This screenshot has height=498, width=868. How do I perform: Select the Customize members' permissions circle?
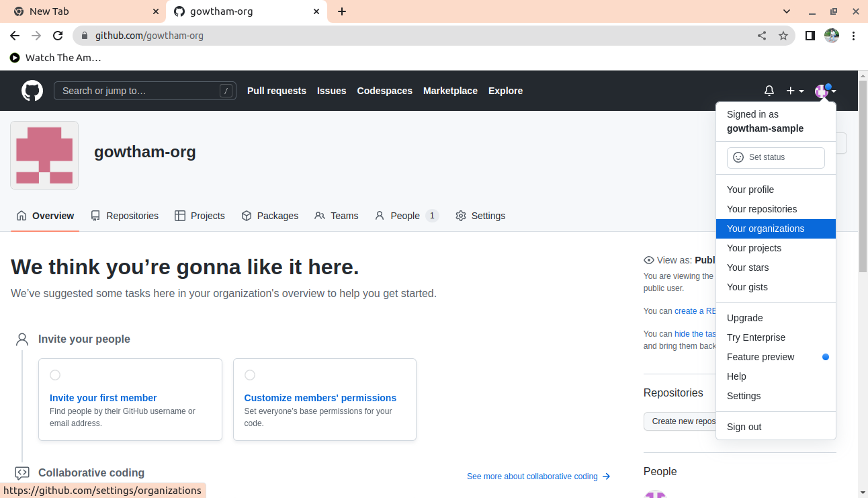(250, 375)
